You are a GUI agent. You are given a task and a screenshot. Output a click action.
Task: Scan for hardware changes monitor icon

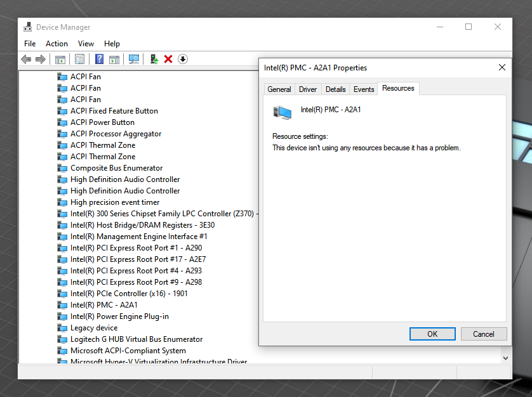(x=134, y=60)
